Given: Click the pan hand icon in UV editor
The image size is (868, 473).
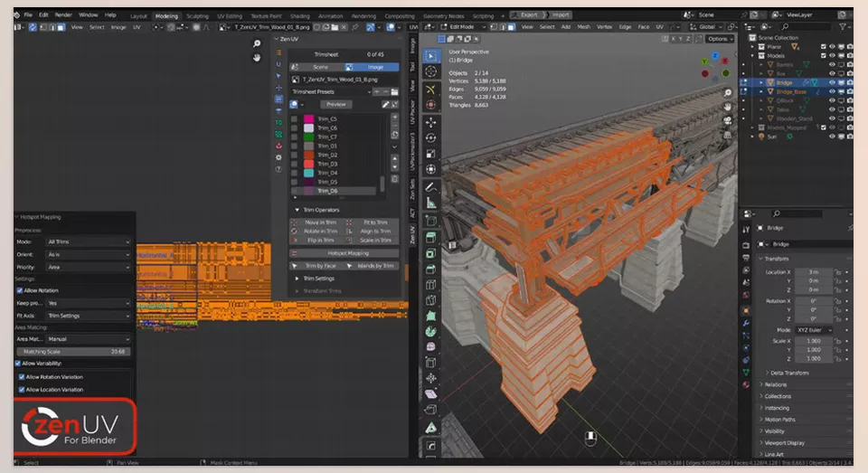Looking at the screenshot, I should coord(257,58).
